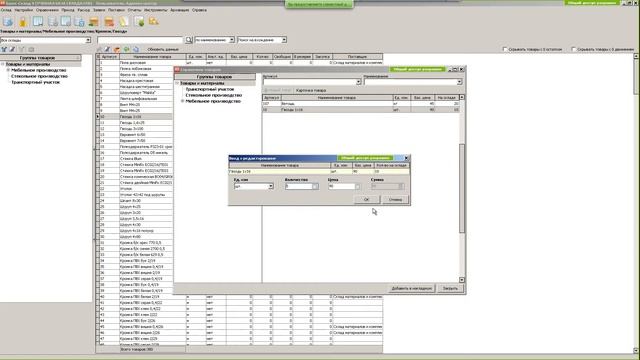Open the Ед. изм dropdown in the edit dialog
The width and height of the screenshot is (640, 360).
(271, 187)
